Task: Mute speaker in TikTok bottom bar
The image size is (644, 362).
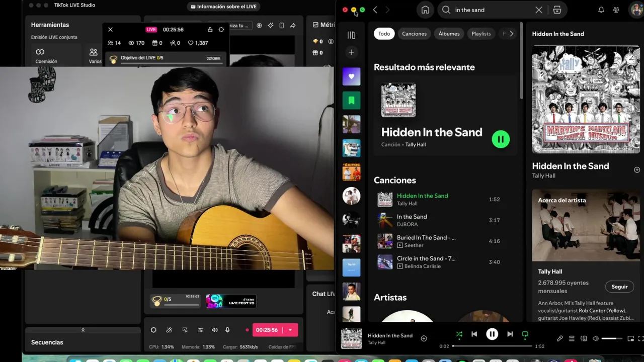Action: point(215,330)
